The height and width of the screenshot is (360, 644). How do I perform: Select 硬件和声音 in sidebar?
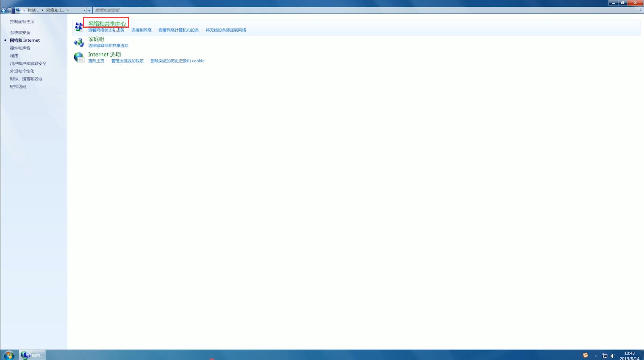coord(20,48)
